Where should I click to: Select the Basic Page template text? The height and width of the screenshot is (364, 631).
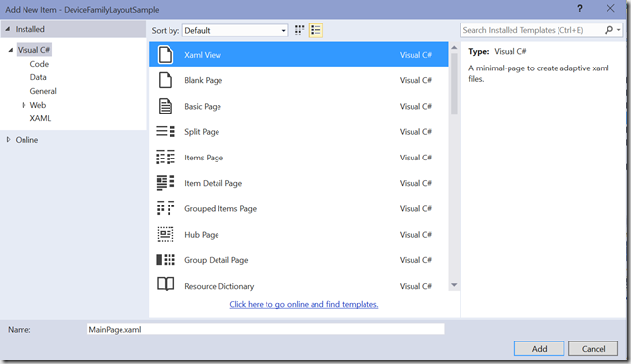pyautogui.click(x=203, y=106)
